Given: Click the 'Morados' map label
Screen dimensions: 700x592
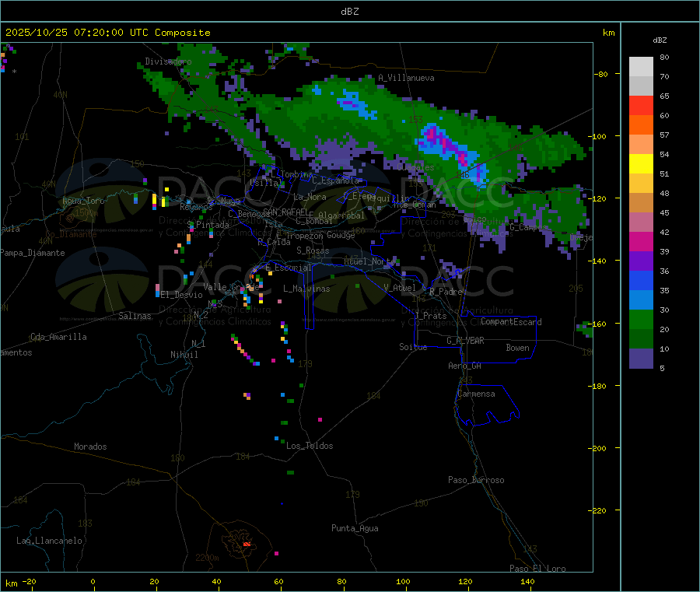Looking at the screenshot, I should [x=90, y=447].
